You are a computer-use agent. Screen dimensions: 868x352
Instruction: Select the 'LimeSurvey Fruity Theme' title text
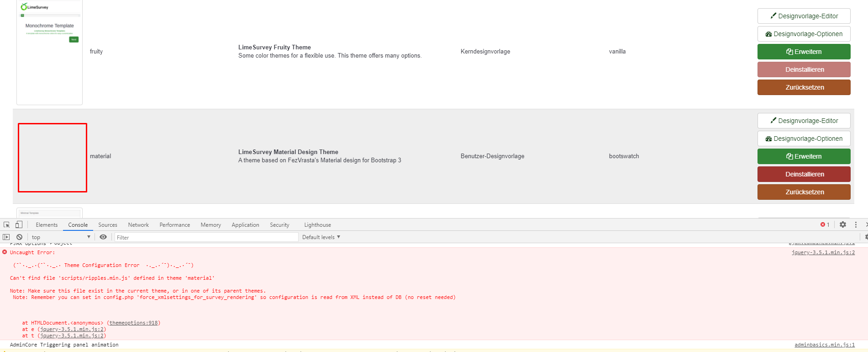[274, 48]
